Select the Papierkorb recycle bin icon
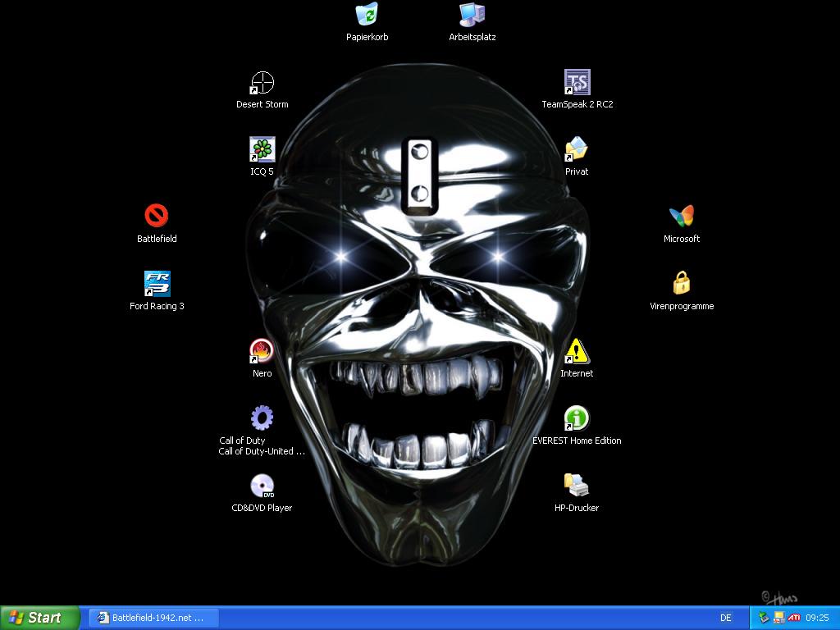The width and height of the screenshot is (840, 630). [367, 15]
